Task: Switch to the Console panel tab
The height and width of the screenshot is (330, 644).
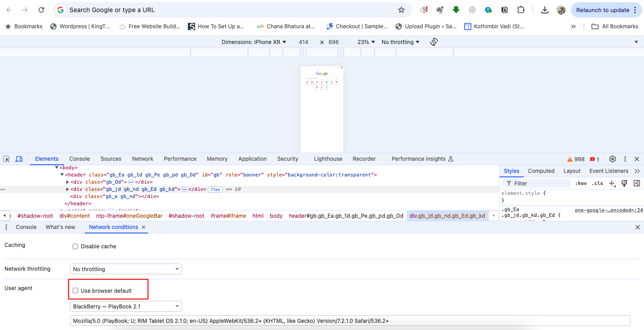Action: 79,159
